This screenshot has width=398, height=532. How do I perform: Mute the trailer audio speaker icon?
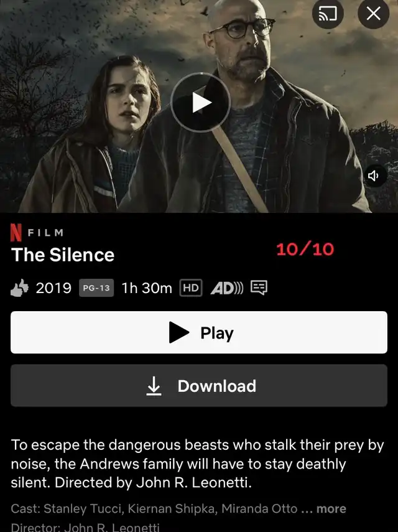(x=374, y=175)
